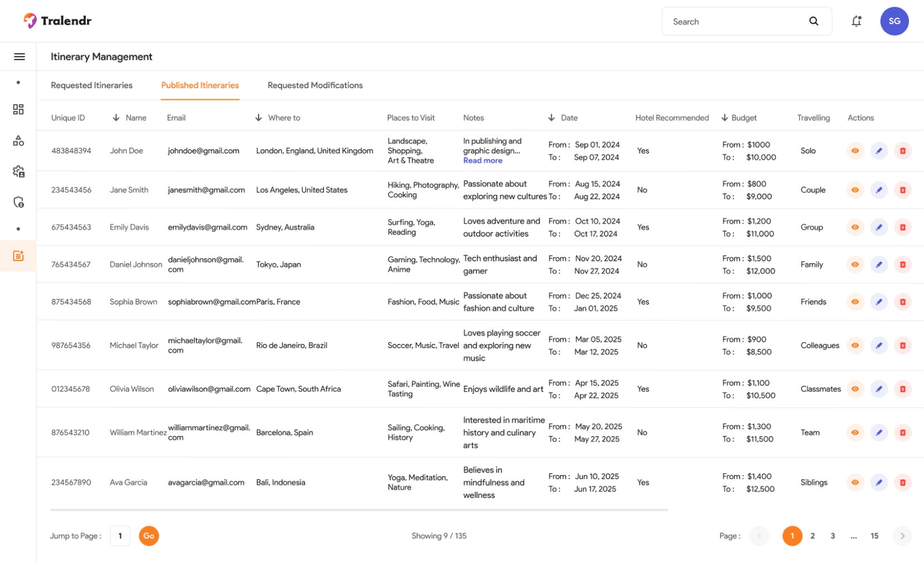
Task: View John Doe's itinerary via eye icon
Action: point(855,151)
